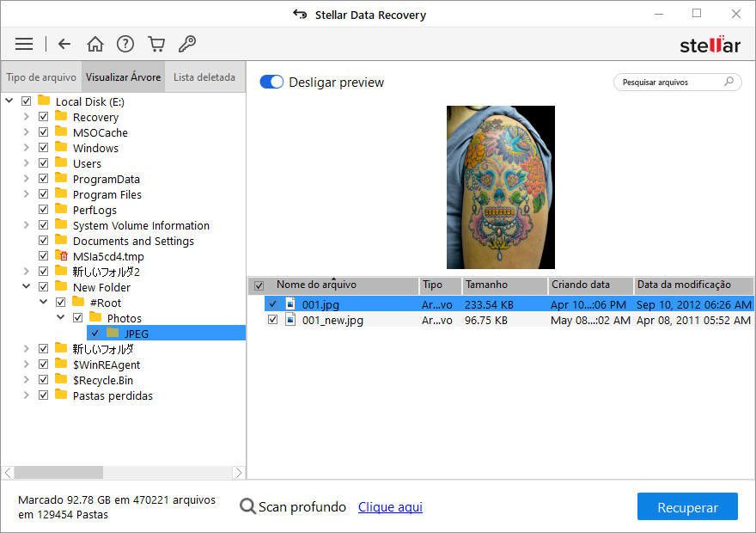
Task: Click the Recuperar button
Action: tap(687, 507)
